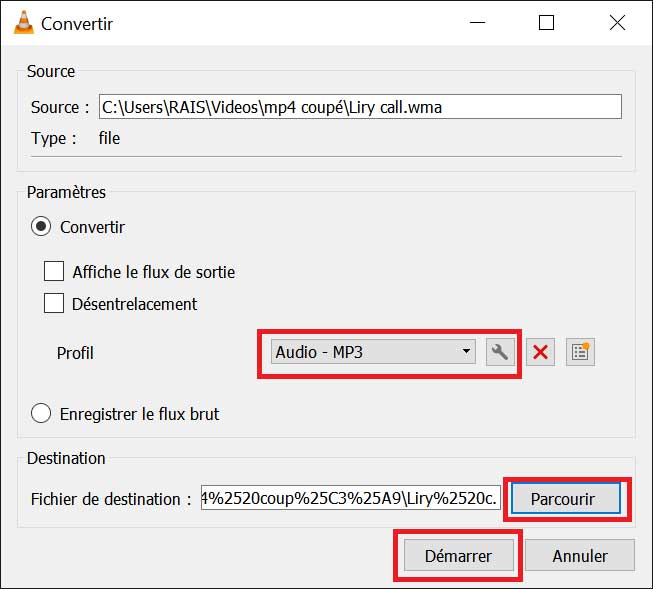Image resolution: width=653 pixels, height=589 pixels.
Task: Edit selected profile with wrench icon
Action: [500, 352]
